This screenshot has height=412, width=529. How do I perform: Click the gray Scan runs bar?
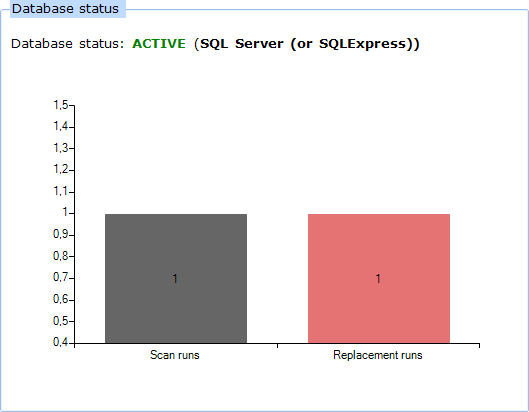coord(176,279)
